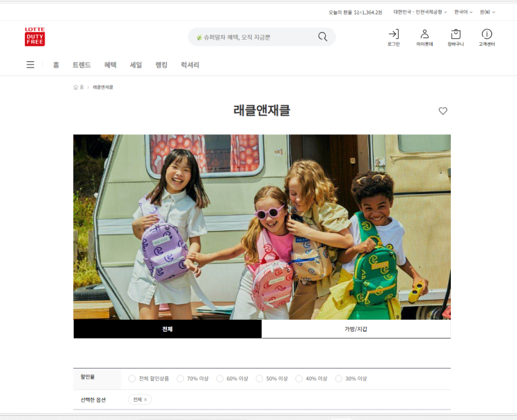Click the 선택한 옵션 label
The width and height of the screenshot is (517, 420).
[x=93, y=400]
